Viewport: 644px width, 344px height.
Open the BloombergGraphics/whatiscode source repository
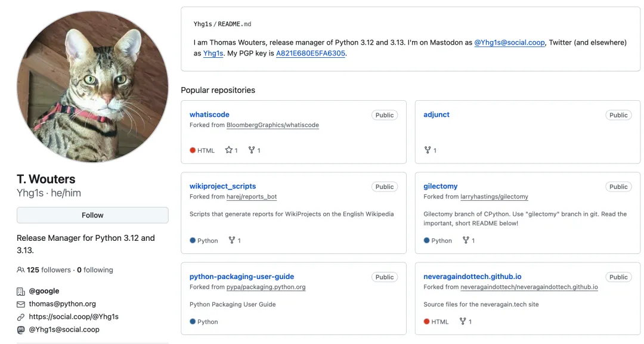(x=273, y=125)
